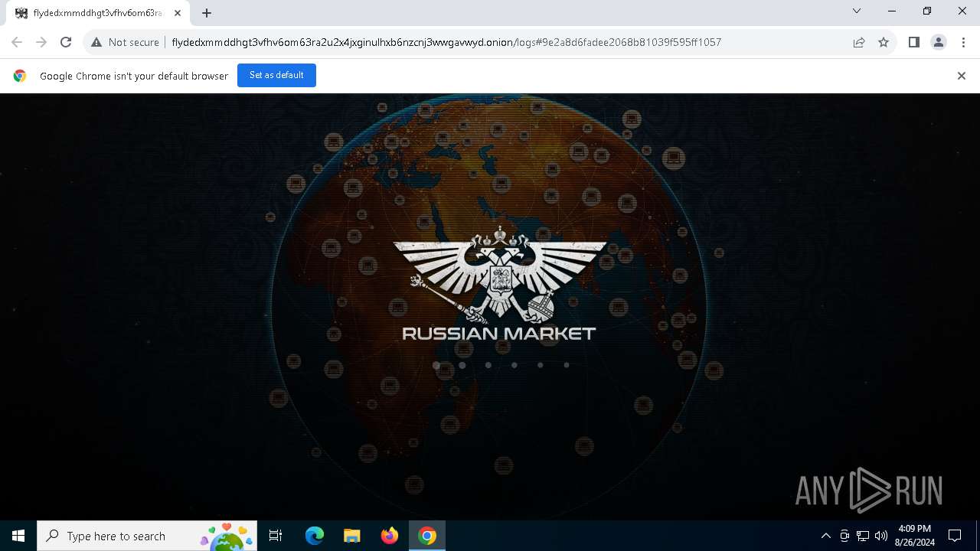Open the Windows notification center

click(955, 536)
